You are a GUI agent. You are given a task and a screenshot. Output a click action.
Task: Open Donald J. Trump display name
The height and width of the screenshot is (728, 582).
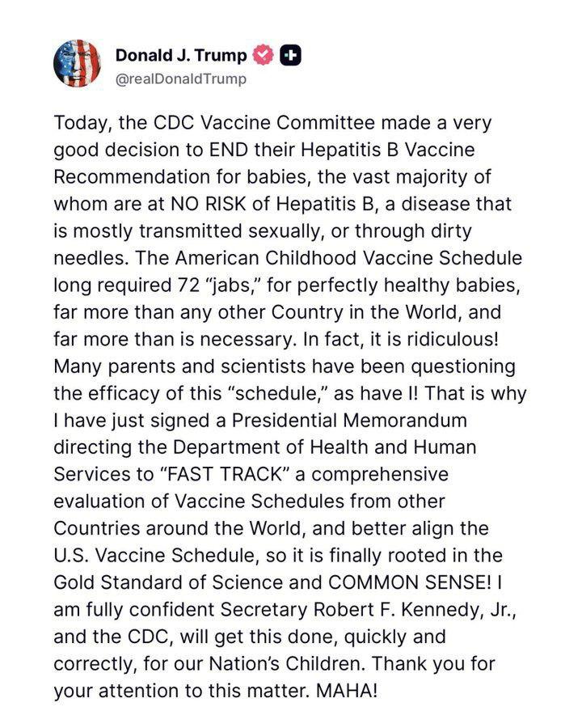(x=181, y=55)
